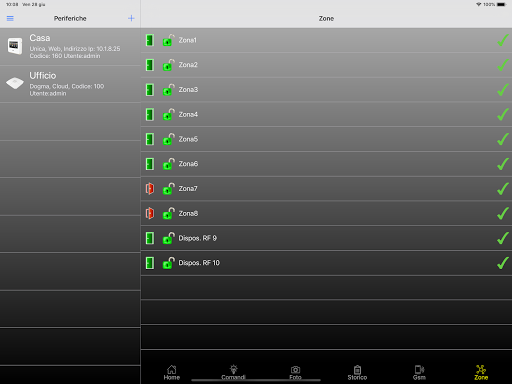Select the Zone tab in bottom bar
Image resolution: width=512 pixels, height=384 pixels.
pyautogui.click(x=481, y=372)
